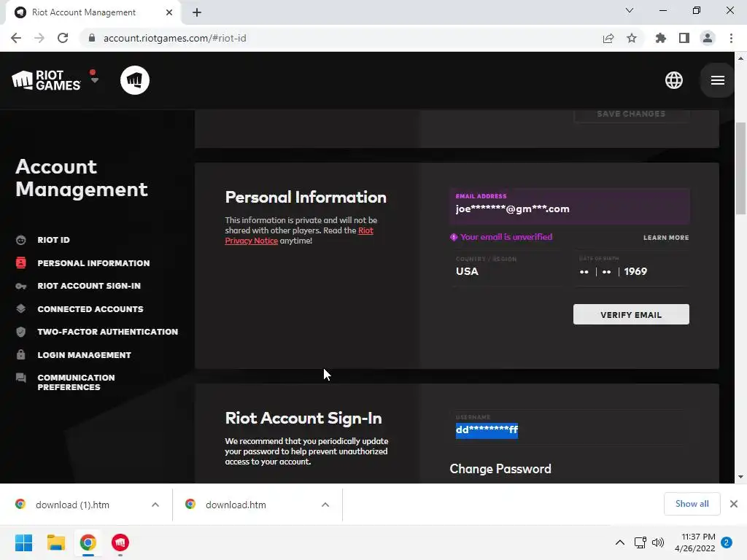Expand options for download.htm
747x560 pixels.
pyautogui.click(x=325, y=505)
